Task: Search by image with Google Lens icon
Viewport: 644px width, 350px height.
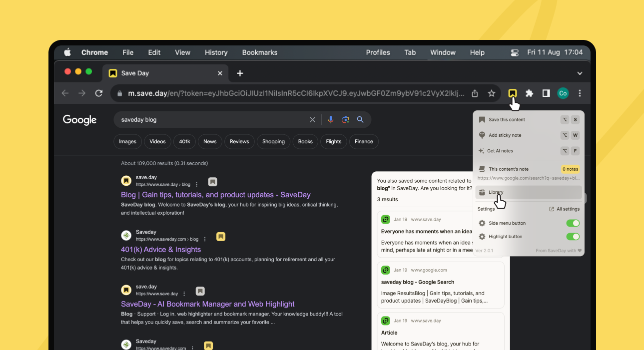Action: tap(345, 120)
